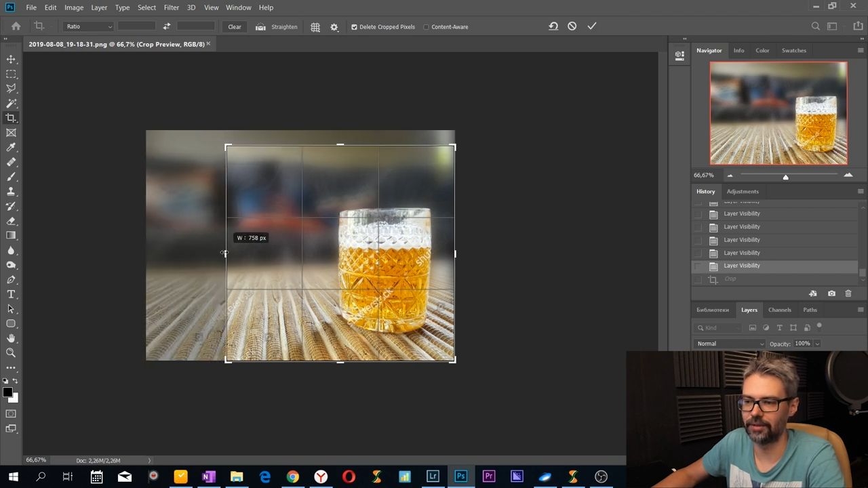Viewport: 868px width, 488px height.
Task: Select the Horizontal Type tool
Action: coord(11,294)
